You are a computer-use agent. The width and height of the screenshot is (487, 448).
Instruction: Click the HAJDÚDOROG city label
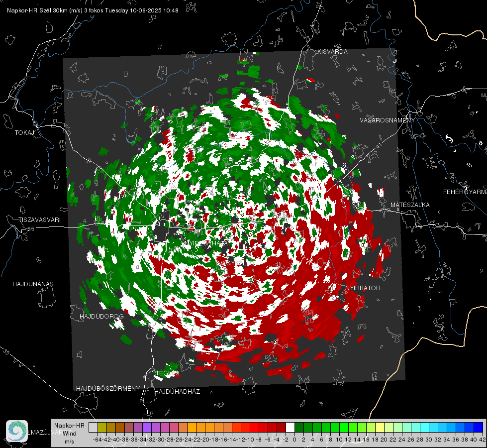click(101, 317)
